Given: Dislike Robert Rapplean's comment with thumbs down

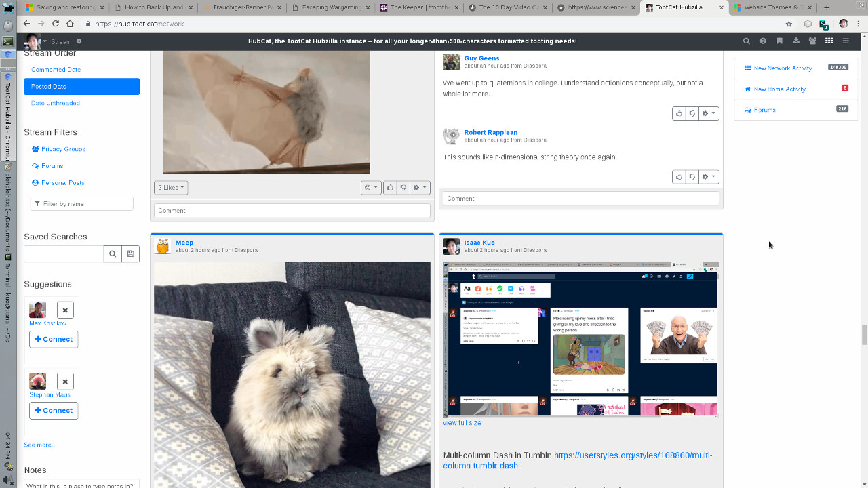Looking at the screenshot, I should (x=692, y=177).
